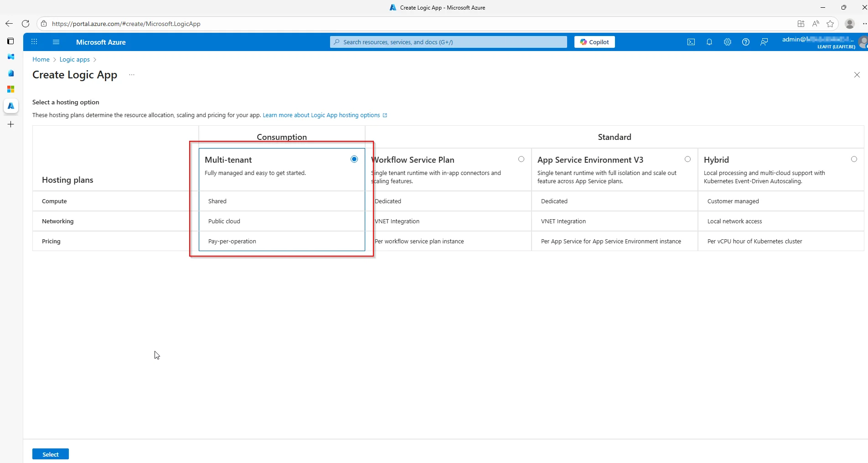Click the 'Public cloud' networking cell
This screenshot has width=868, height=463.
coord(282,221)
